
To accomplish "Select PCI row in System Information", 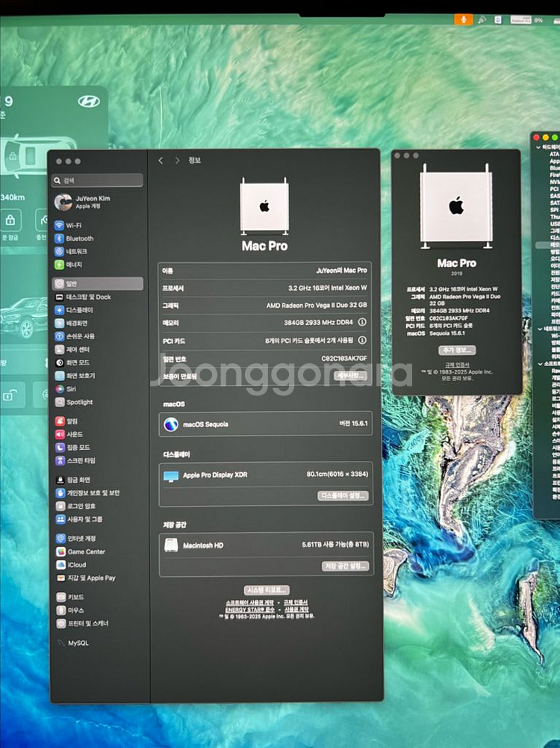I will point(554,189).
